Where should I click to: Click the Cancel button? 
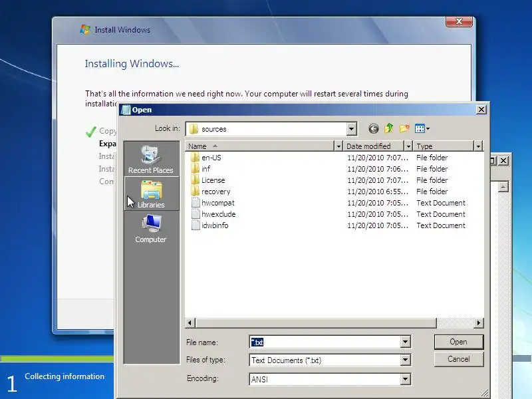459,359
